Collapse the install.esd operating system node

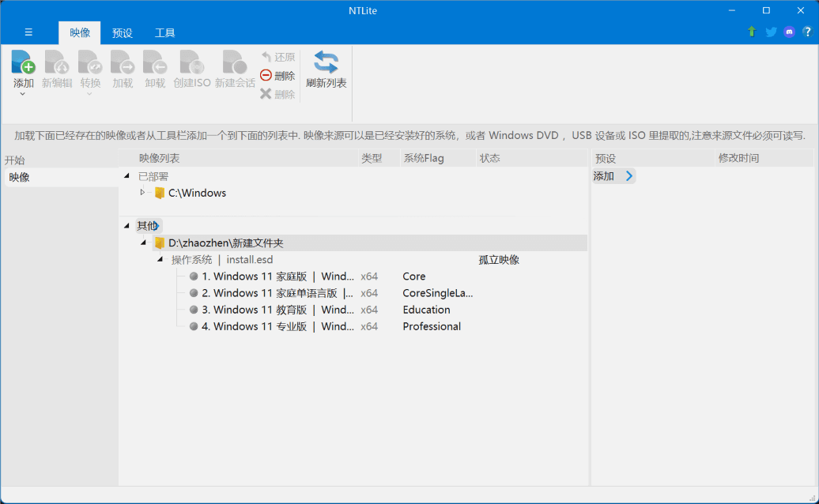click(160, 259)
